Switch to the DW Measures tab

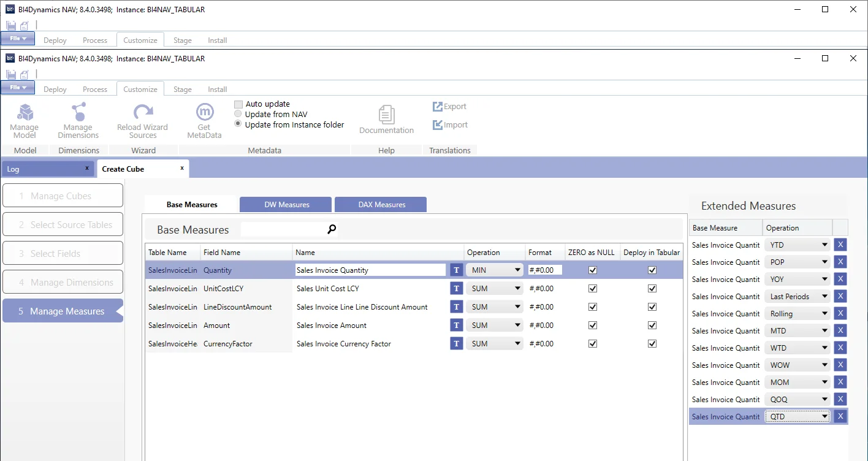coord(286,205)
